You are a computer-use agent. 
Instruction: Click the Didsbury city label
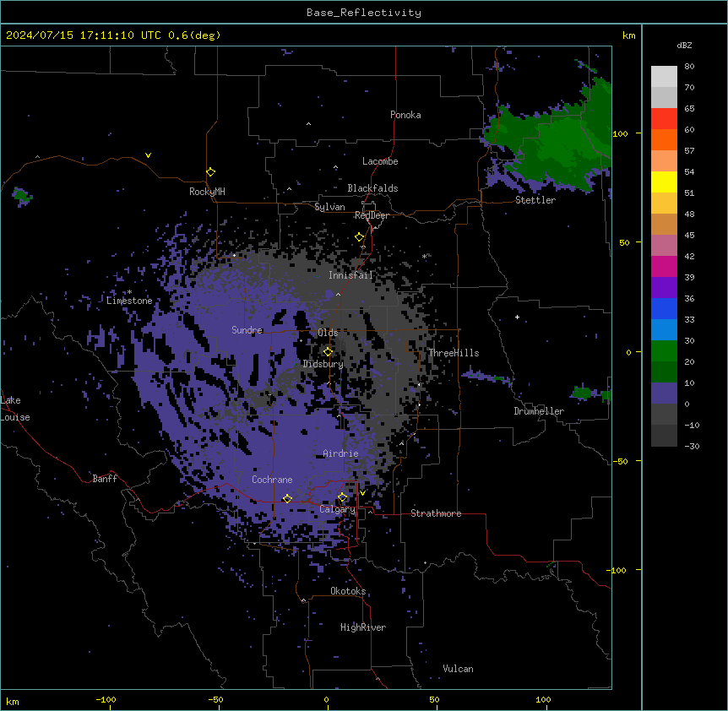tap(323, 364)
